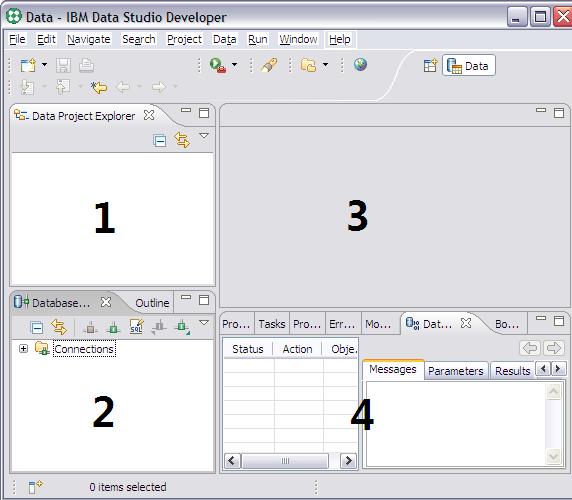Open the Project menu

(184, 39)
